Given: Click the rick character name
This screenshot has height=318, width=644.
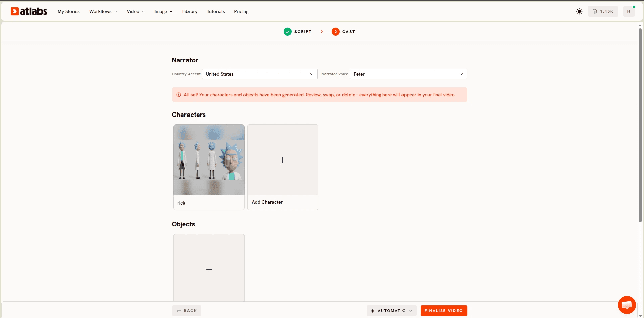Looking at the screenshot, I should tap(181, 203).
